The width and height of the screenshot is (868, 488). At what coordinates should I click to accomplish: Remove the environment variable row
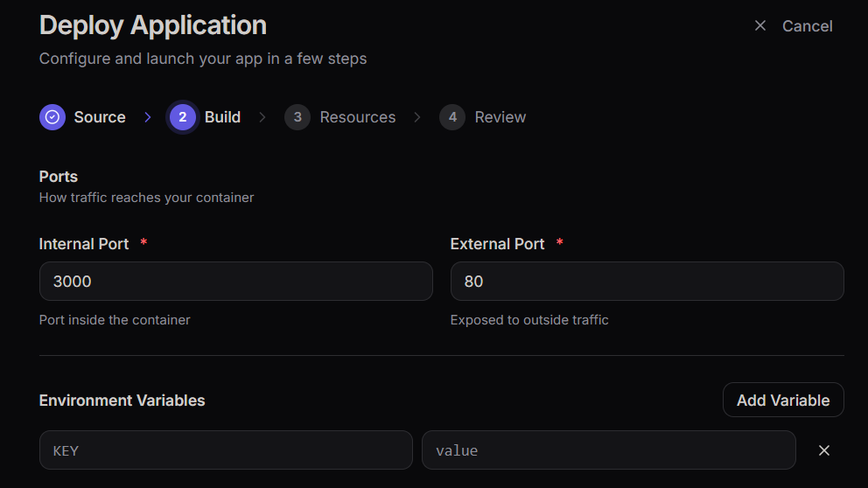pyautogui.click(x=823, y=450)
